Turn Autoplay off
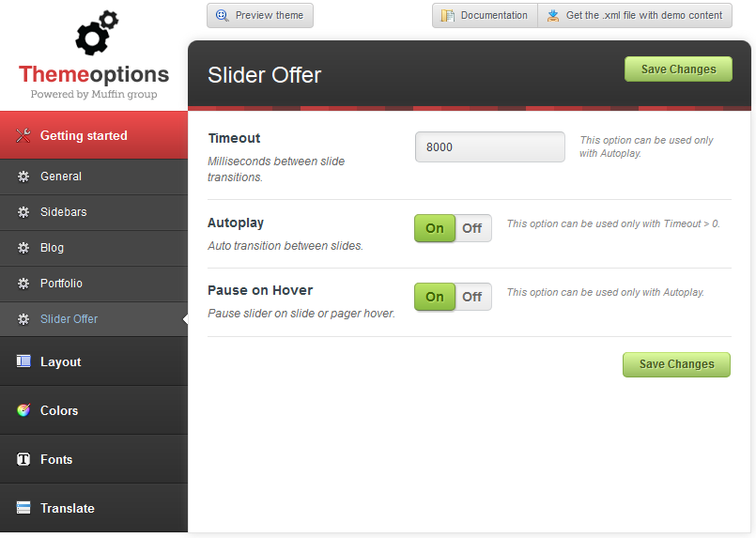Viewport: 756px width, 538px height. [x=472, y=228]
